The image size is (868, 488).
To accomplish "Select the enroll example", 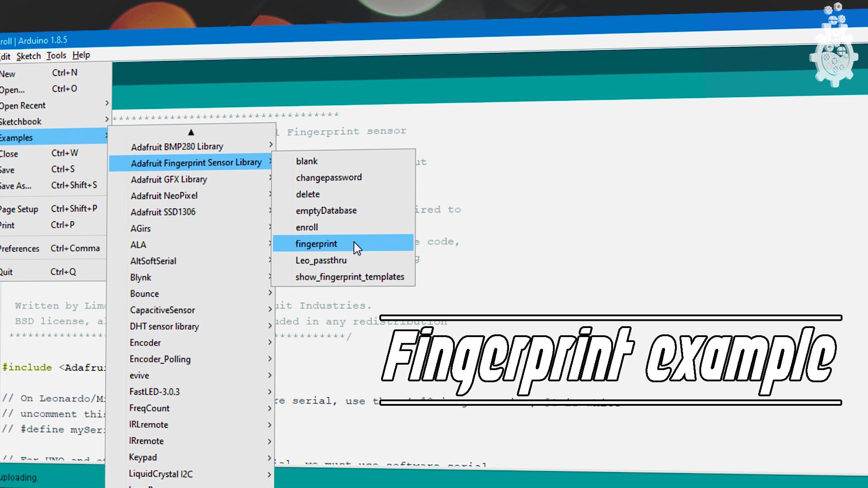I will [307, 227].
